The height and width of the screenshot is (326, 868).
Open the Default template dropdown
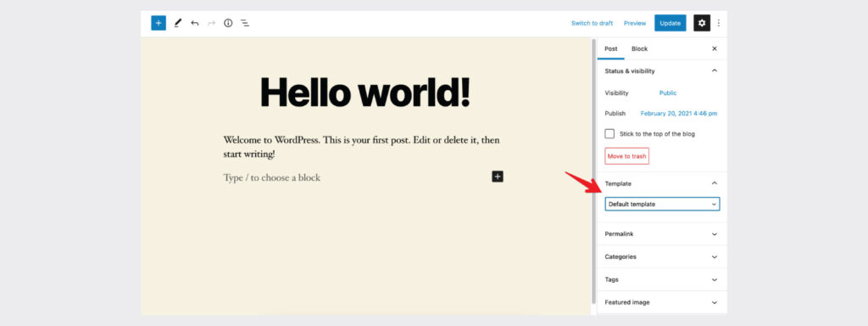point(662,204)
